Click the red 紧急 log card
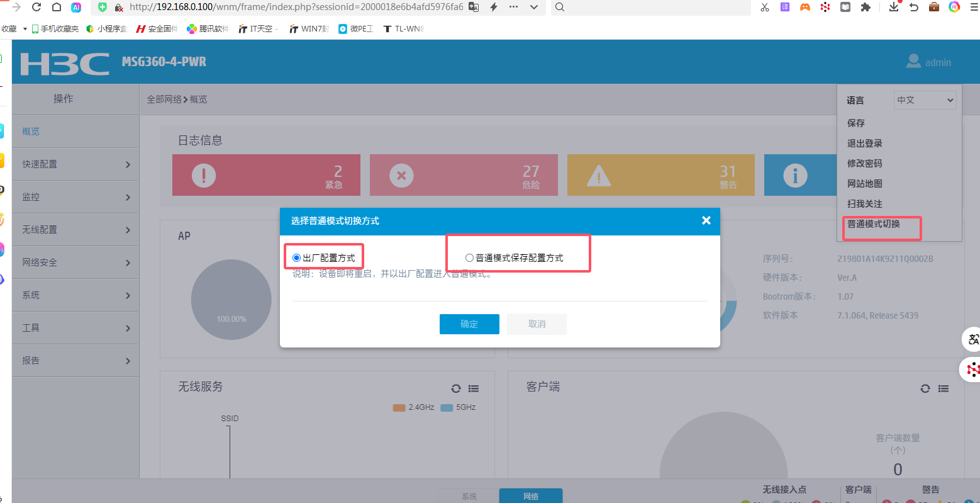This screenshot has width=980, height=503. click(x=266, y=175)
